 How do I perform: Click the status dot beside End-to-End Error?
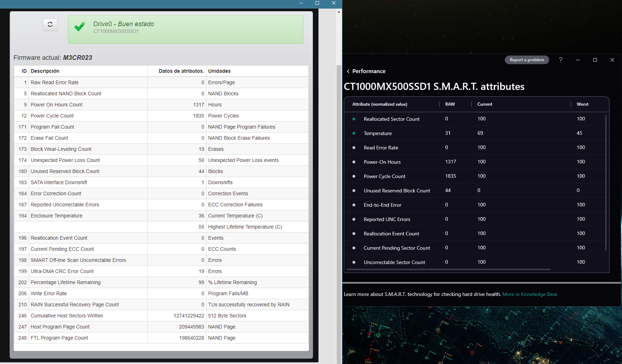pos(354,205)
